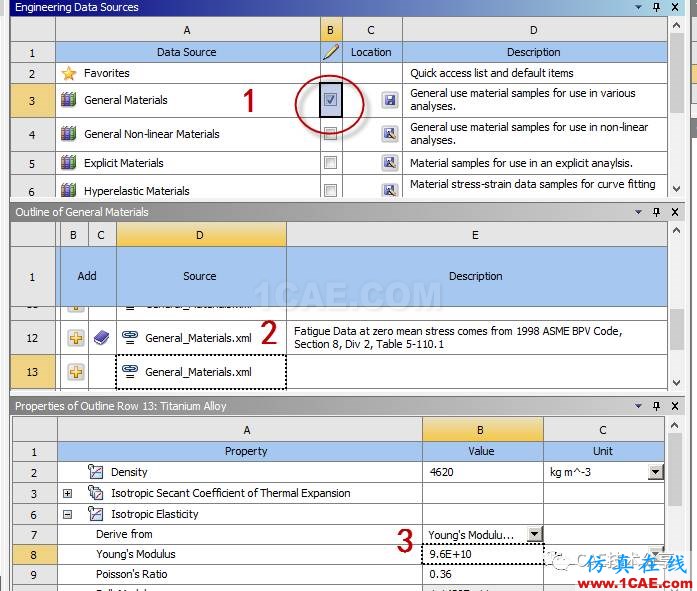Screen dimensions: 697x591
Task: Select row header 3 in Engineering Data Sources
Action: click(32, 101)
